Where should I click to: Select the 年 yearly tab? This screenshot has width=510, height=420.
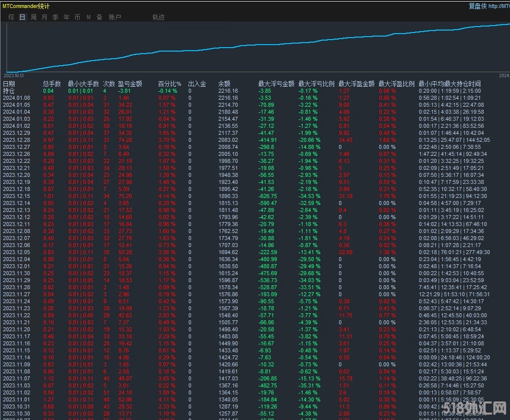coord(66,17)
